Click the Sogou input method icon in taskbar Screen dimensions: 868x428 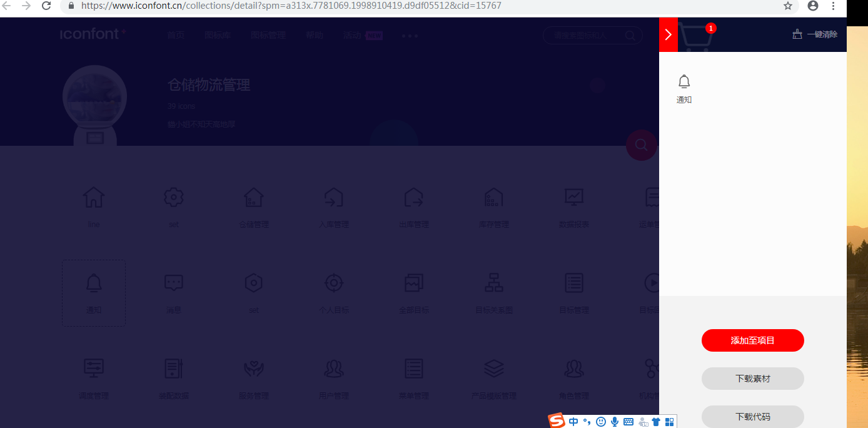click(x=557, y=421)
